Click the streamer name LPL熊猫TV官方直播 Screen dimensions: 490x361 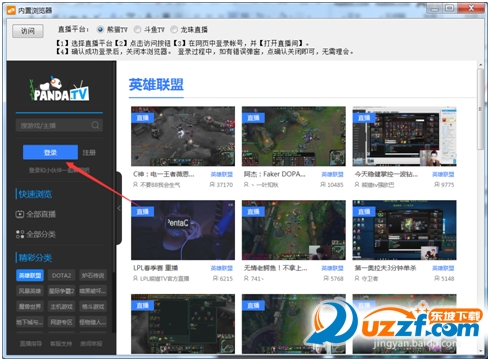coord(164,278)
